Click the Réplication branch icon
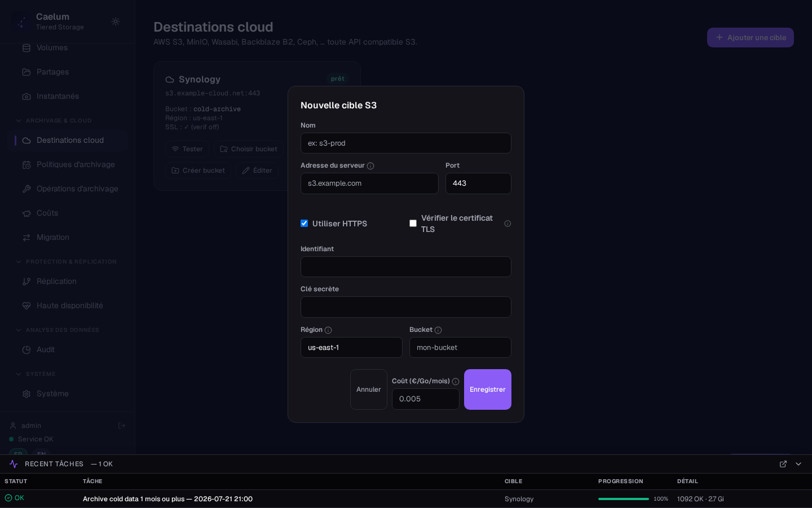 (x=27, y=282)
